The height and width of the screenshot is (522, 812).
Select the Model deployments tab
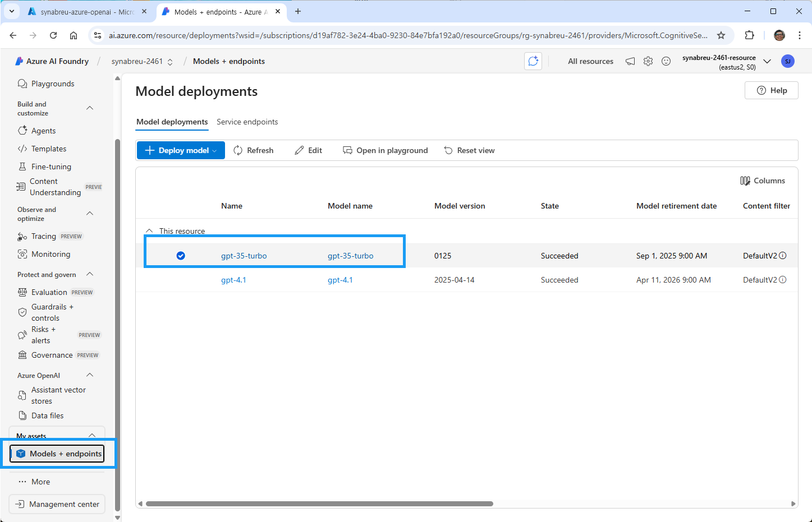click(x=172, y=122)
